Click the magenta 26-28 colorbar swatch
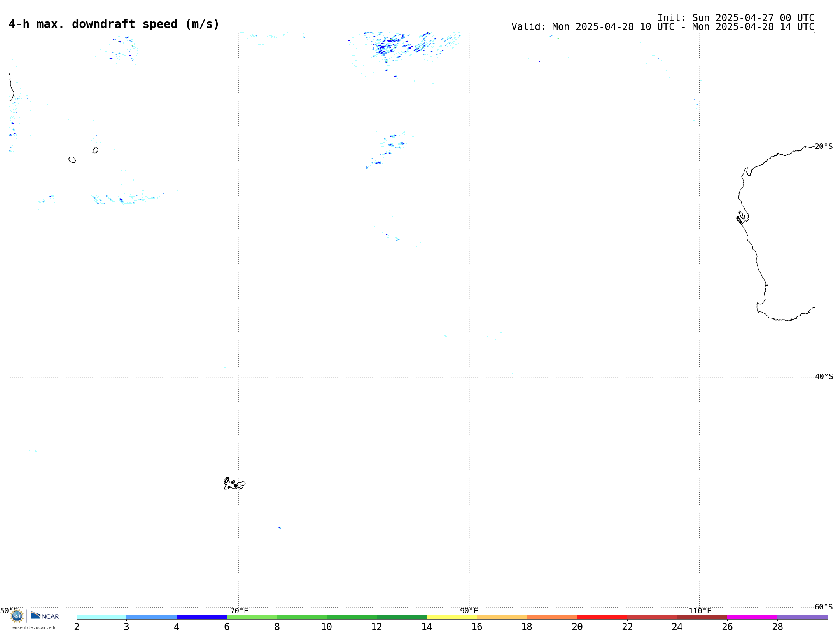Viewport: 840px width, 632px height. [752, 617]
